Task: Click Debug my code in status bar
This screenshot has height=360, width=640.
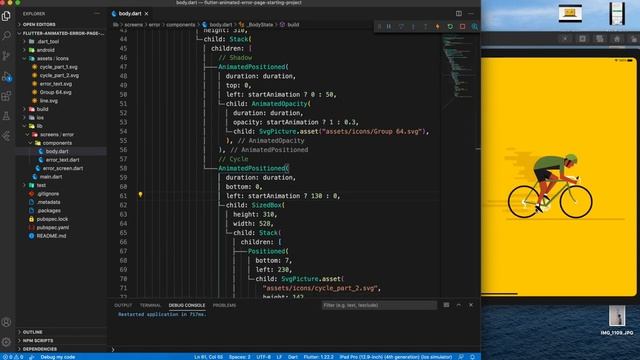Action: pyautogui.click(x=58, y=357)
